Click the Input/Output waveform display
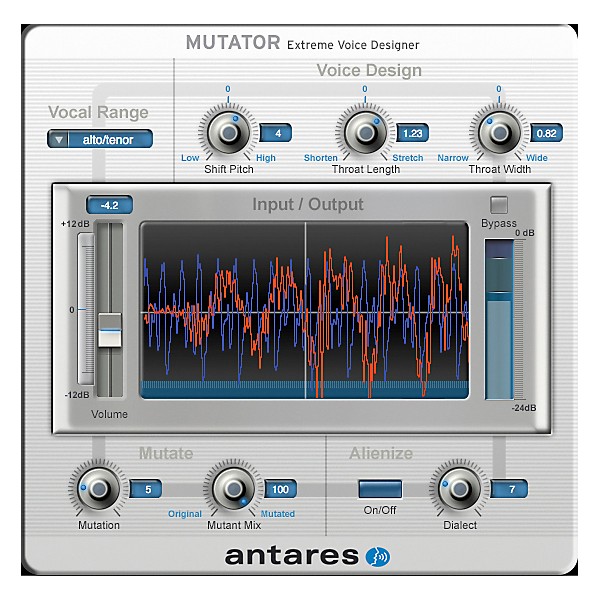 point(305,310)
